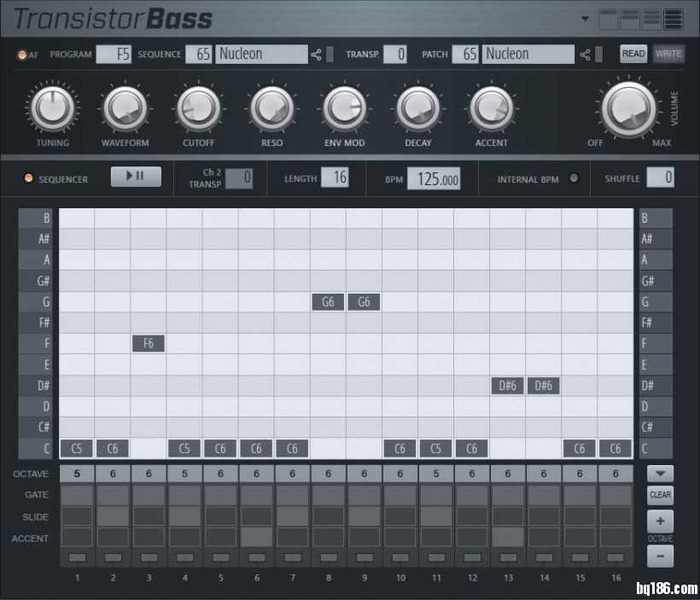Click the Octave plus button
The image size is (700, 600).
[660, 521]
